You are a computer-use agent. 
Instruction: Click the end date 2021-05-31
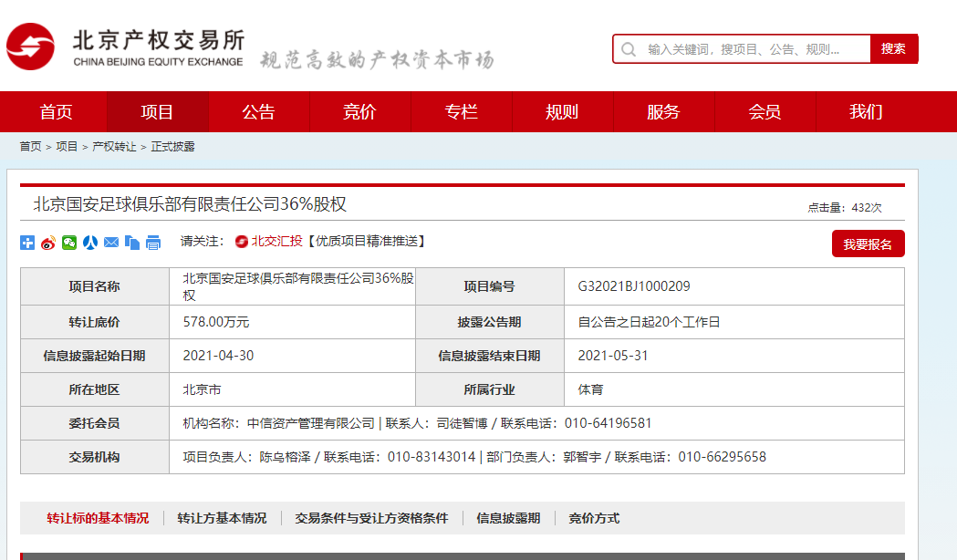pos(613,356)
